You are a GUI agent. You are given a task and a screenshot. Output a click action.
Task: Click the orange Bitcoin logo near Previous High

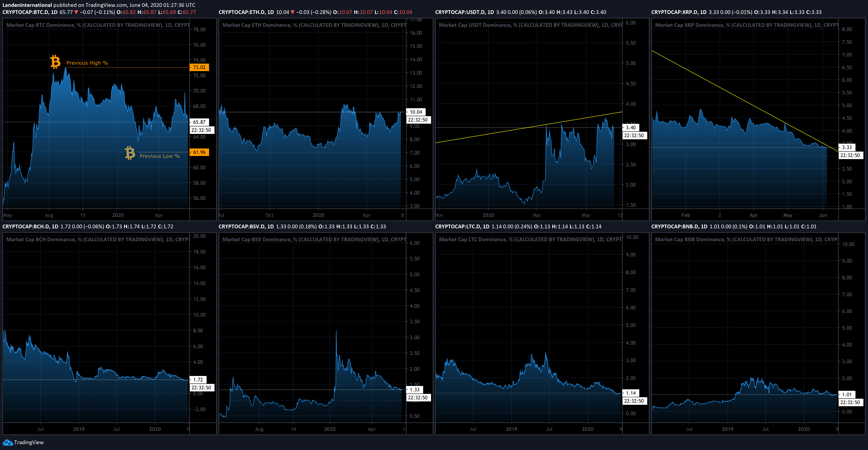[55, 62]
